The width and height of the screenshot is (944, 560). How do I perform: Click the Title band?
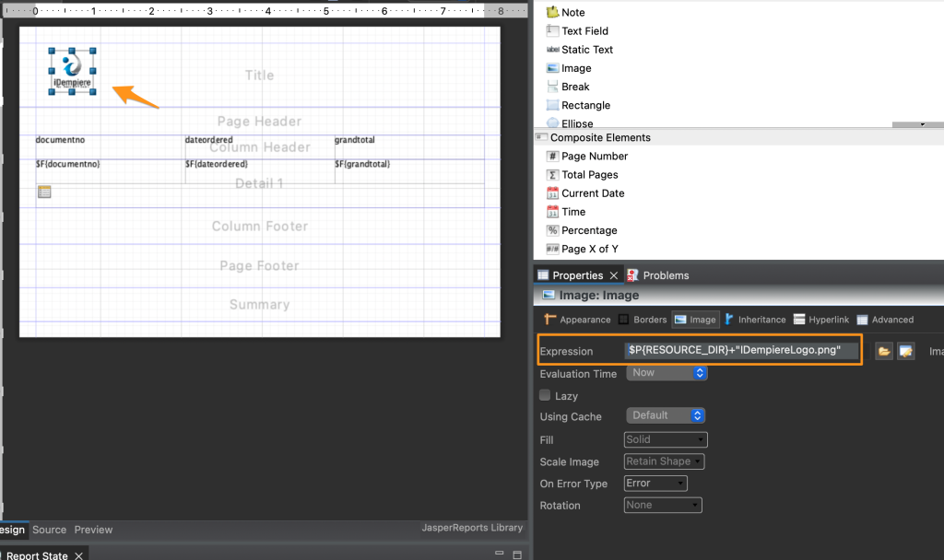click(x=259, y=76)
